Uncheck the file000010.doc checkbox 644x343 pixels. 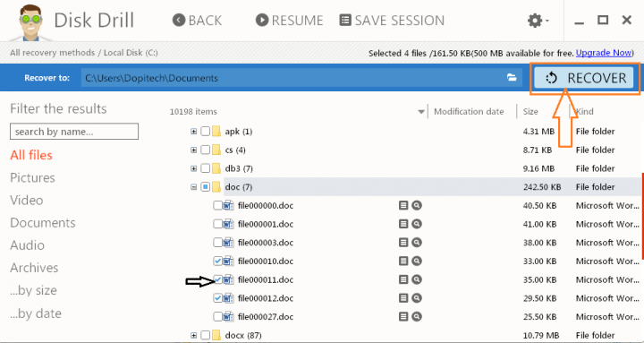[217, 261]
